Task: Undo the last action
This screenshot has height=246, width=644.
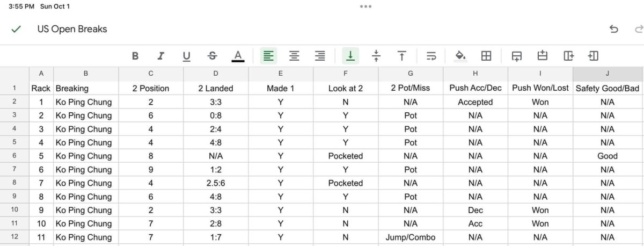Action: (x=614, y=29)
